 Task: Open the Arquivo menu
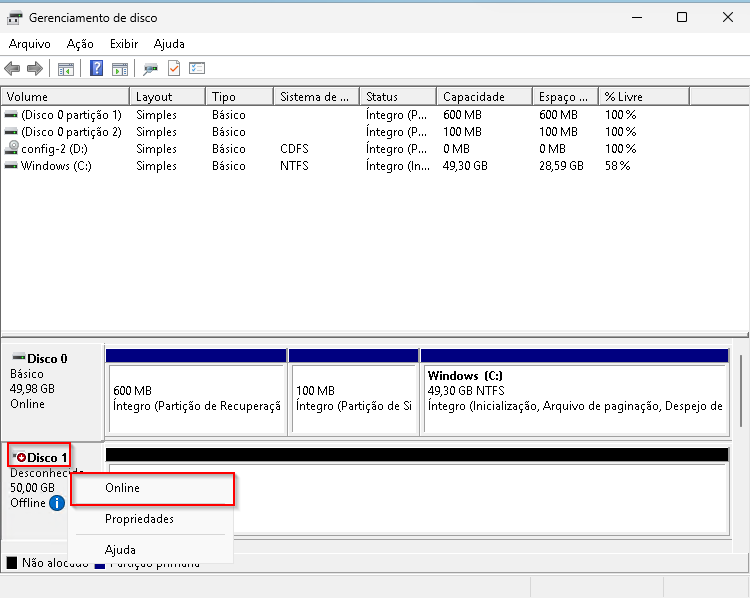click(x=30, y=44)
